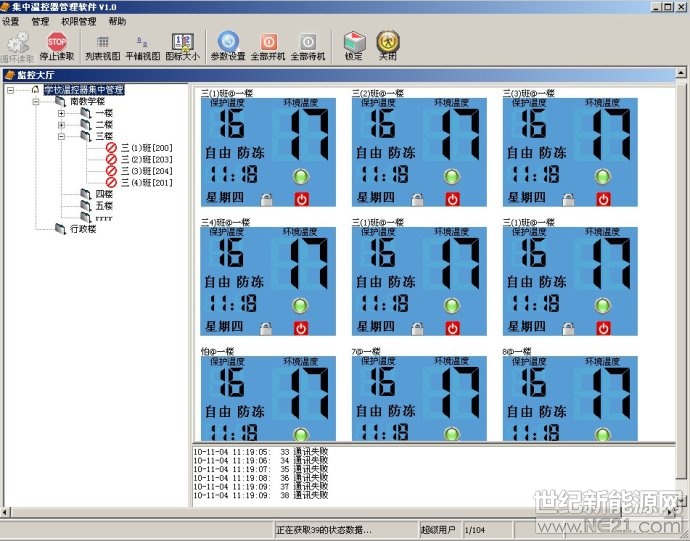Screen dimensions: 690x541
Task: Expand the 二楼 tree node
Action: point(61,124)
